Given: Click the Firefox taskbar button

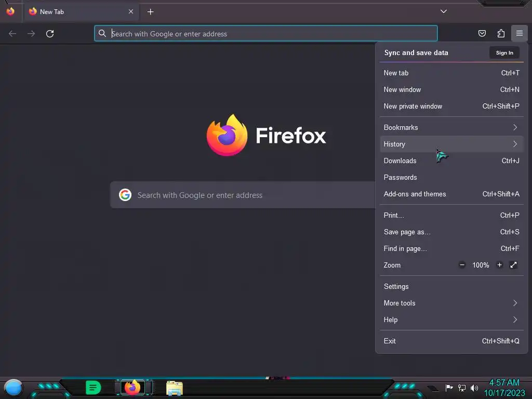Looking at the screenshot, I should point(132,388).
